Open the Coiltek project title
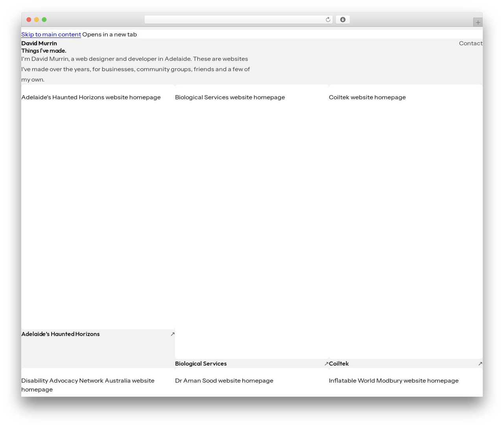 coord(339,364)
